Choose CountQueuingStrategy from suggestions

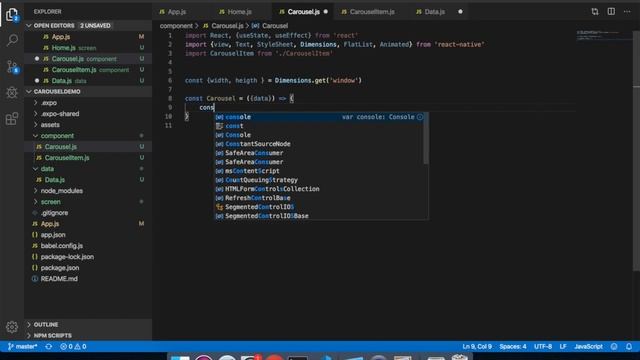coord(319,180)
